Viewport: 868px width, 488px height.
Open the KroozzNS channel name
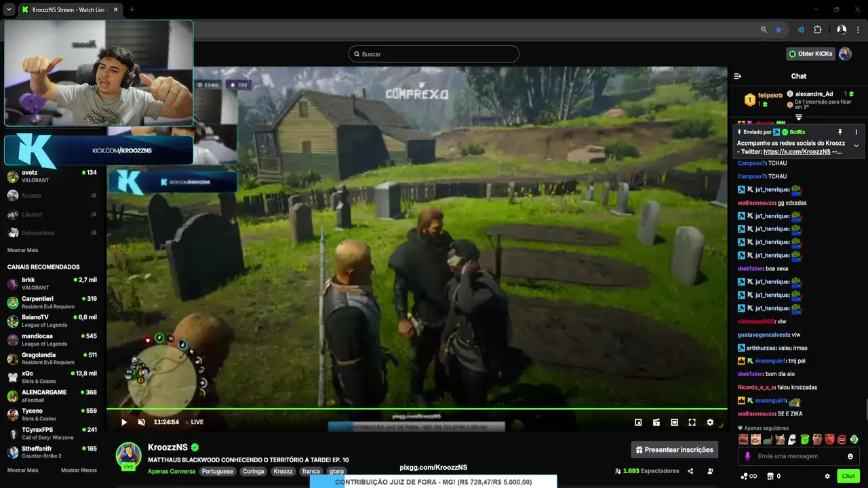(167, 447)
